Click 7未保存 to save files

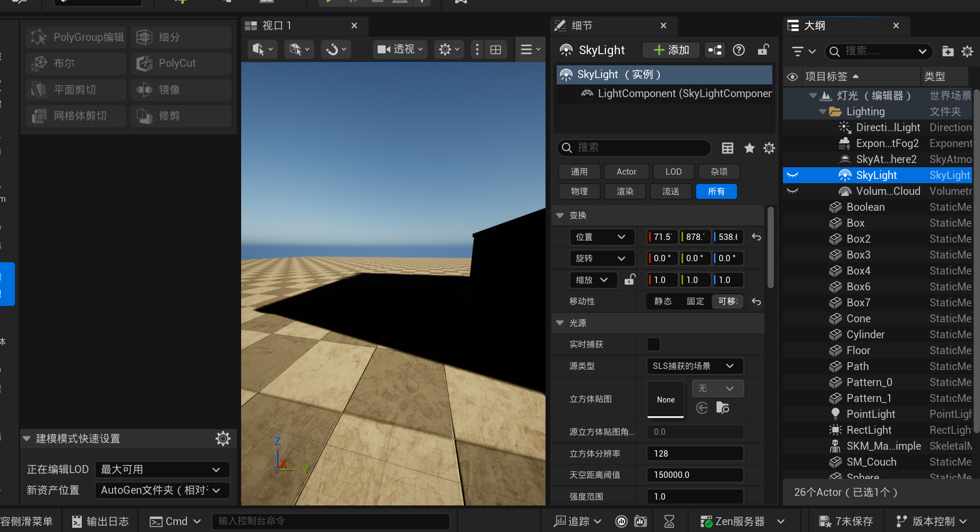coord(845,521)
